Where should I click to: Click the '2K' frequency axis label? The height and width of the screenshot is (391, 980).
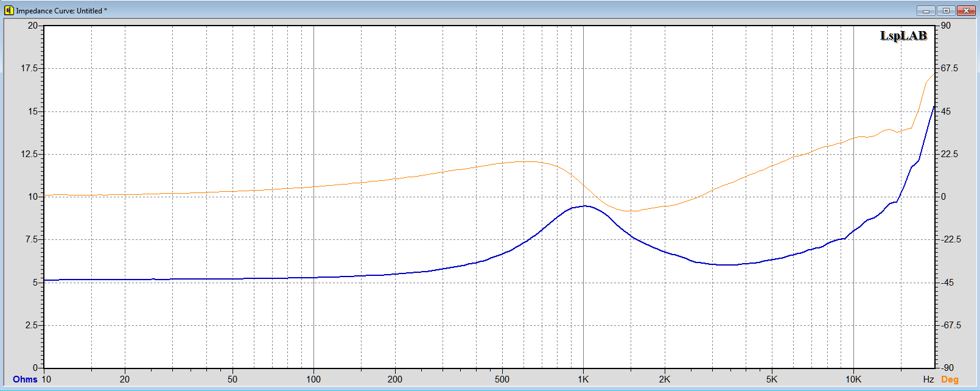[664, 379]
